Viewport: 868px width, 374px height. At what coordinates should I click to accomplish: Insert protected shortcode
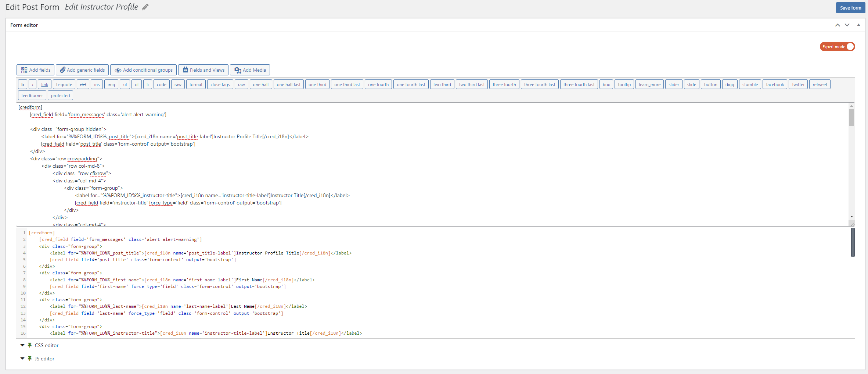[61, 96]
